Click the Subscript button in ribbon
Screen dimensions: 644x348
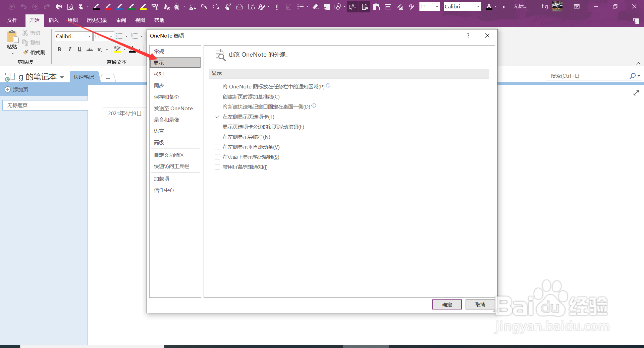pyautogui.click(x=100, y=50)
